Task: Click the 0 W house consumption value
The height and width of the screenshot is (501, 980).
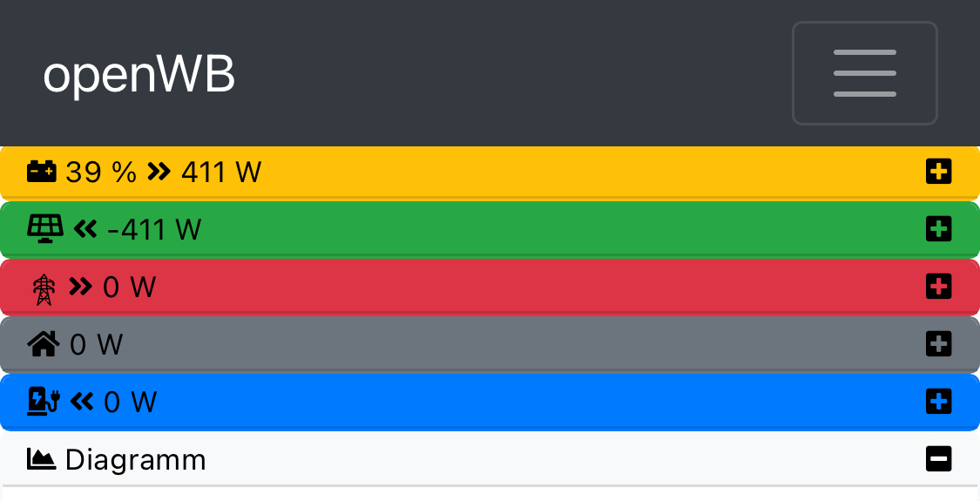Action: (96, 345)
